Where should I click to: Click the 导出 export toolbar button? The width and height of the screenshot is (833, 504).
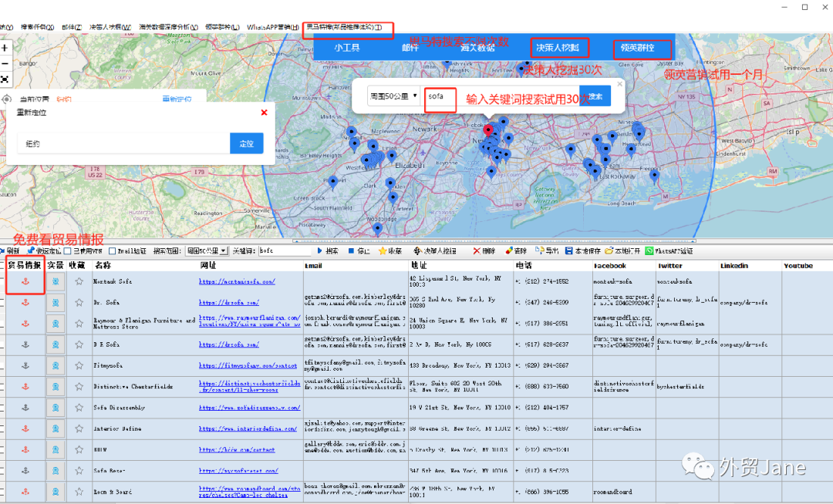pos(547,251)
